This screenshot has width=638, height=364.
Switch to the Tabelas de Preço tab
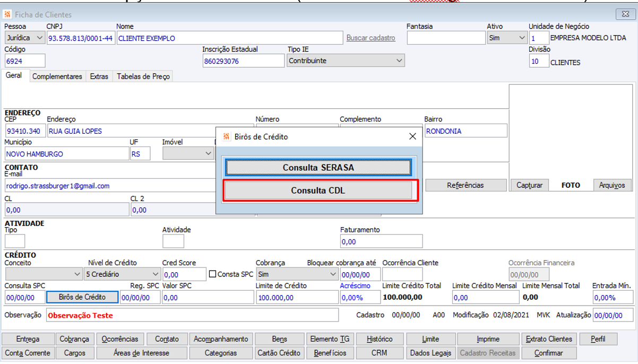143,77
